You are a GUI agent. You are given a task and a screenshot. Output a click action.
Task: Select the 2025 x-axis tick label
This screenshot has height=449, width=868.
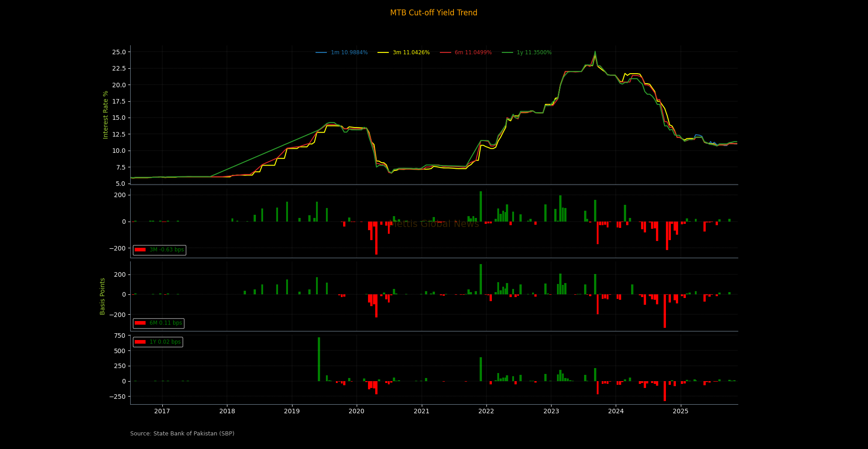pos(680,411)
